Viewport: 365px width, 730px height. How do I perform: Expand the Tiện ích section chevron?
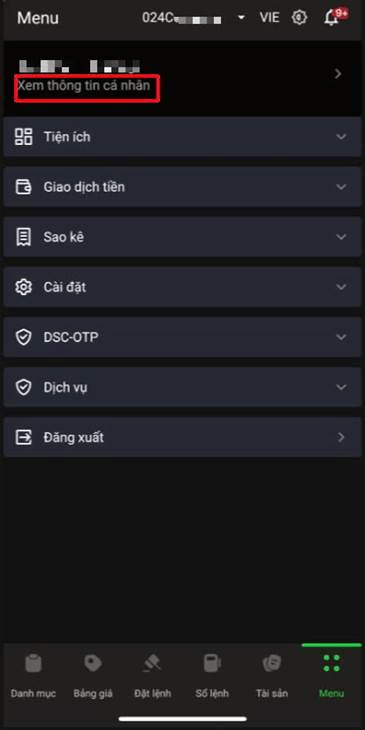click(x=341, y=137)
